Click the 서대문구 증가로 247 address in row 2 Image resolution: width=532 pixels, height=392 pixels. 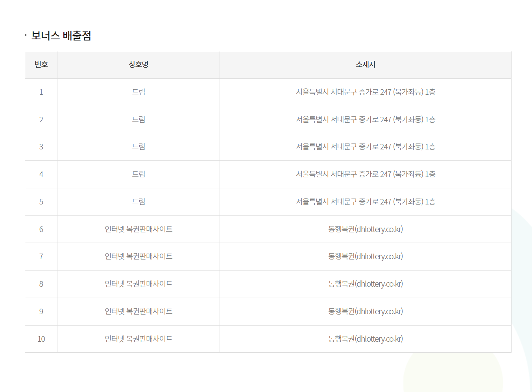[x=366, y=120]
